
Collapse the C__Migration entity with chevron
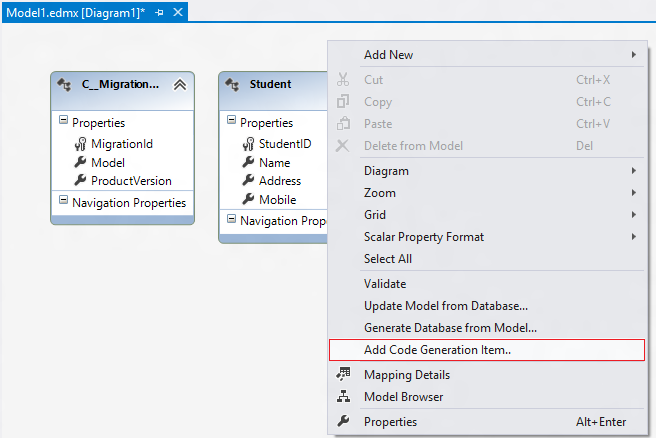179,85
